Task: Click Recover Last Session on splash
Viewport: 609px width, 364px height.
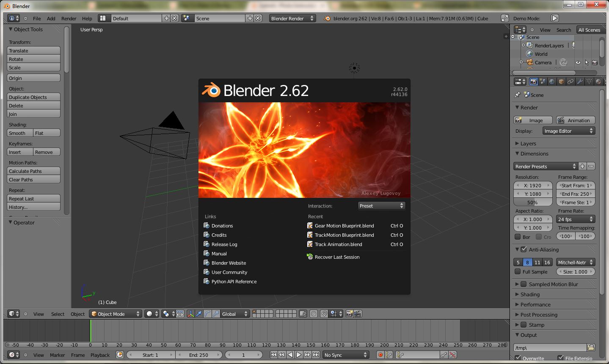Action: tap(337, 257)
